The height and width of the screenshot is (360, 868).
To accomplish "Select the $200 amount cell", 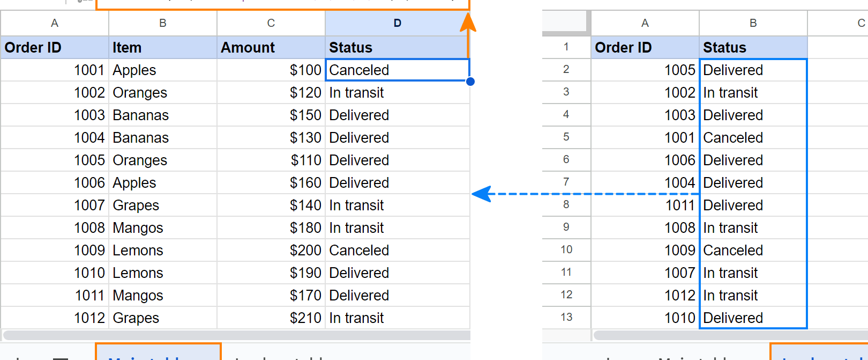I will pos(271,251).
